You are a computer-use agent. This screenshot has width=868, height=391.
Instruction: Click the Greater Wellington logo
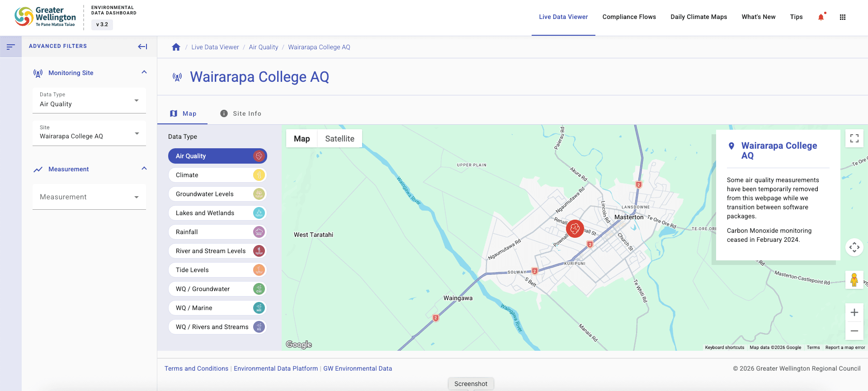45,17
